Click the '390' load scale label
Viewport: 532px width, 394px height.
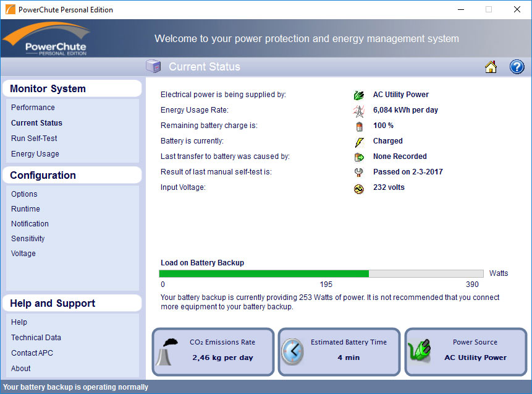472,285
